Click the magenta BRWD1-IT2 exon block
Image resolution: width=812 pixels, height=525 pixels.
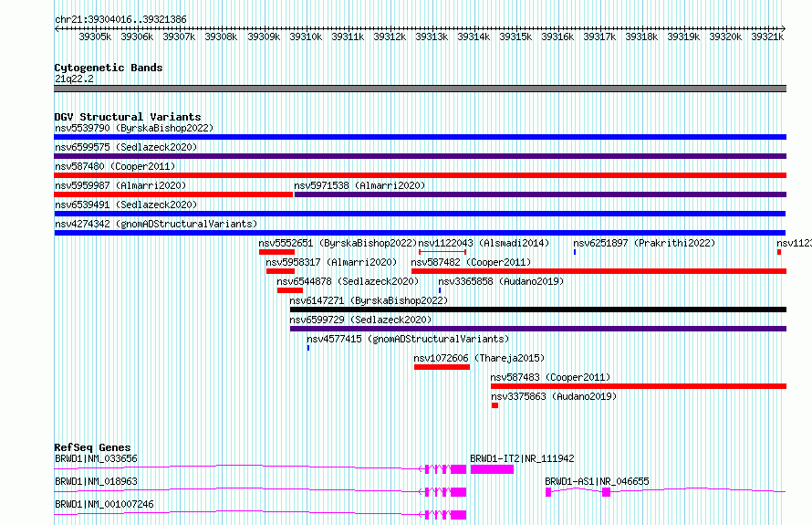(492, 469)
